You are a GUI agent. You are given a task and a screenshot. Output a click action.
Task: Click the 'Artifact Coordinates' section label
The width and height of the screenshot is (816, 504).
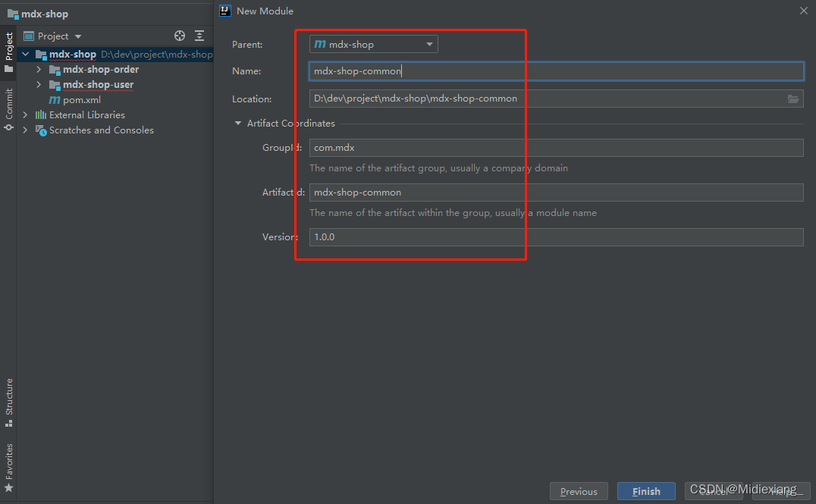(291, 124)
